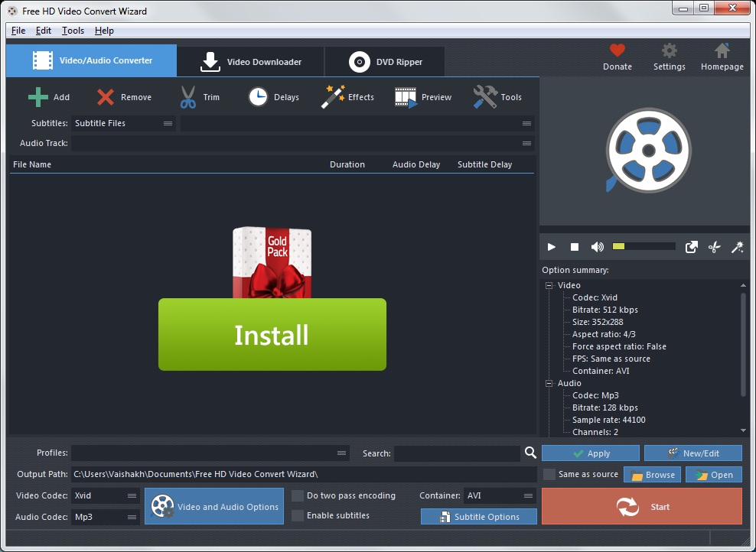
Task: Select the Video/Audio Converter tab
Action: [92, 60]
